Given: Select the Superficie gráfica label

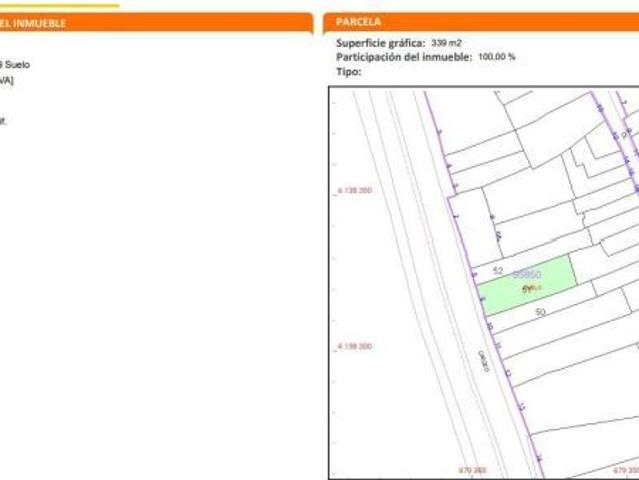Looking at the screenshot, I should pyautogui.click(x=380, y=44).
